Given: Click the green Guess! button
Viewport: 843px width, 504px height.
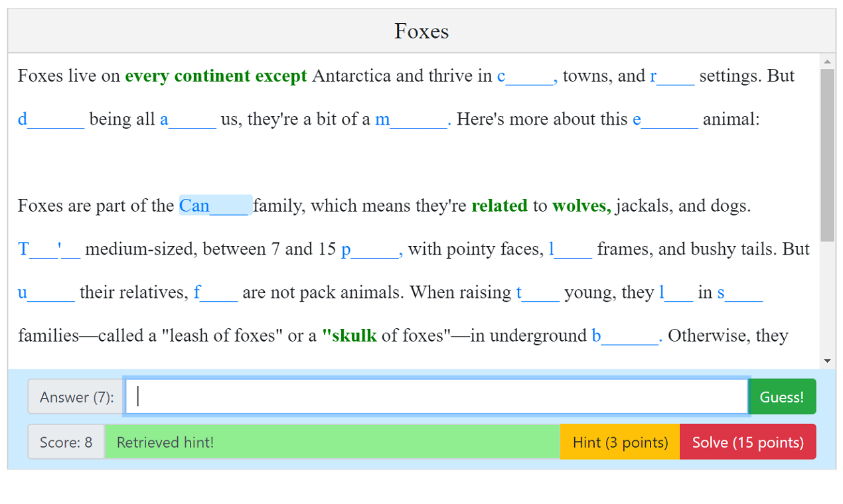Looking at the screenshot, I should coord(781,397).
